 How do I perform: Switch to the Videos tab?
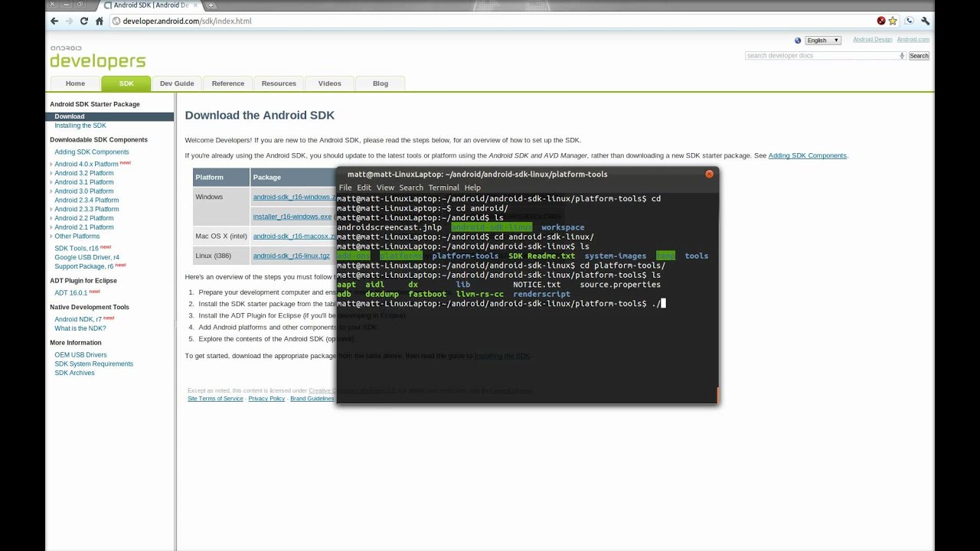point(330,83)
